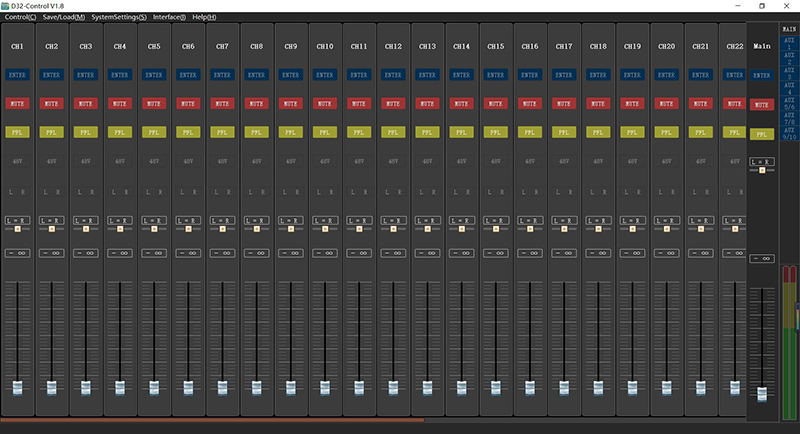Open the Save/Load menu
Image resolution: width=800 pixels, height=434 pixels.
tap(63, 17)
